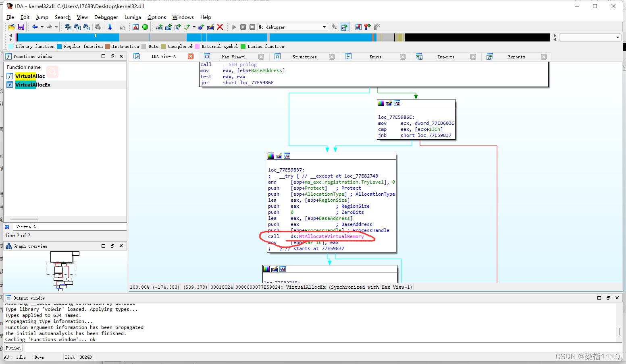Viewport: 626px width, 364px height.
Task: Click the Function name column header
Action: click(24, 67)
